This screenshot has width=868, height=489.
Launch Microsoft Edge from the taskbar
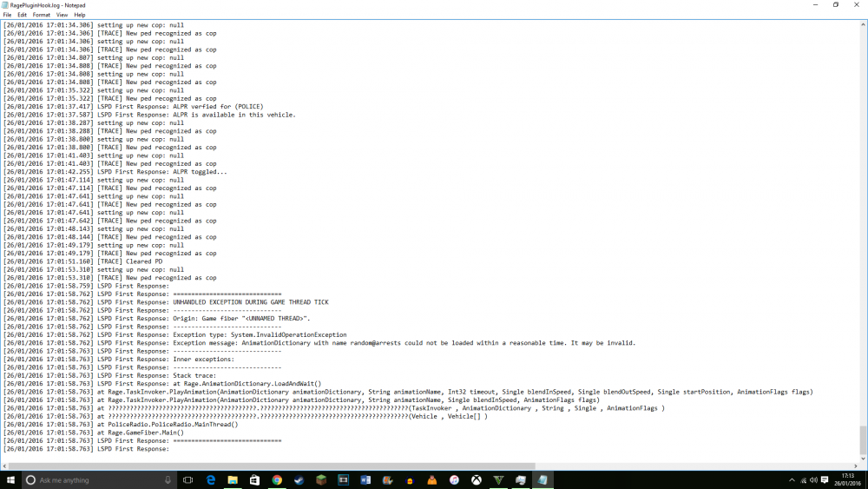[x=211, y=480]
